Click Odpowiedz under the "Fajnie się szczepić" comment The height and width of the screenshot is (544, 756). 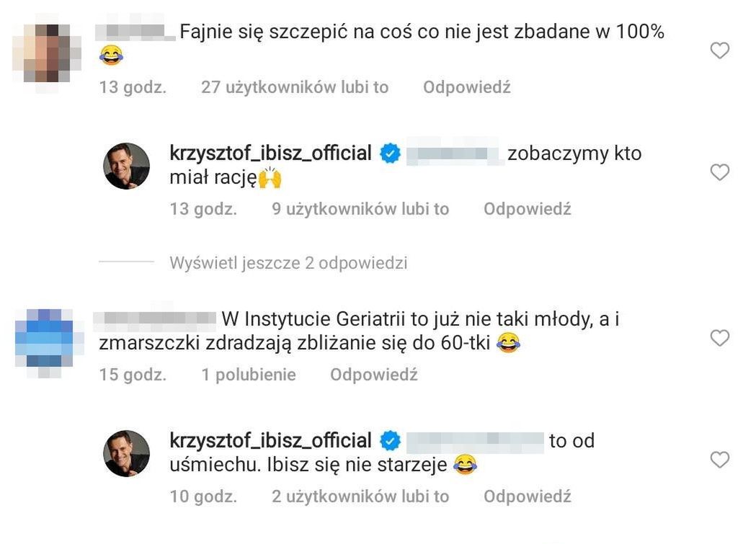click(x=466, y=87)
